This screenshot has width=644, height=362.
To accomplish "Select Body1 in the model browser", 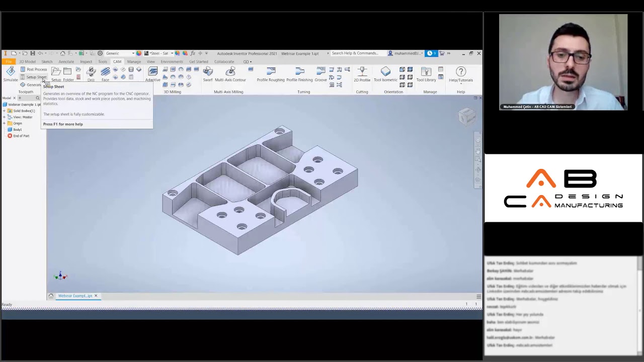I will click(x=18, y=130).
